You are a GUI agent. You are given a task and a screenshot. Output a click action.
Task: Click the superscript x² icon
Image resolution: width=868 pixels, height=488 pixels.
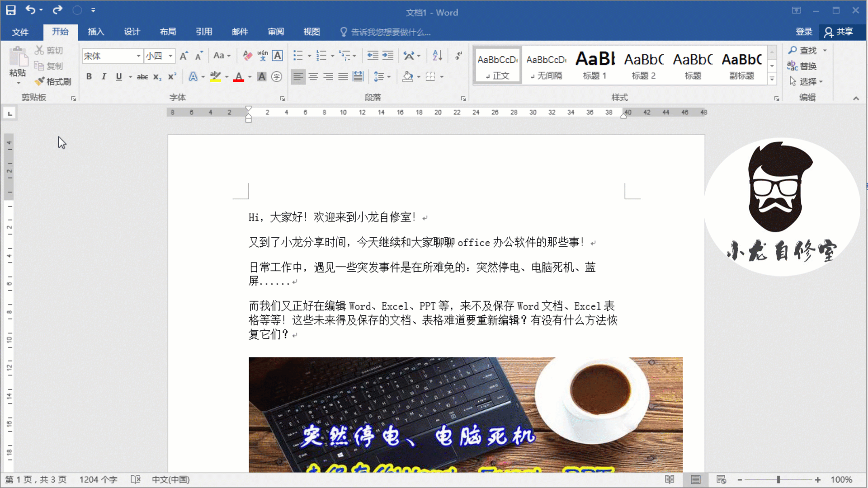(x=172, y=77)
